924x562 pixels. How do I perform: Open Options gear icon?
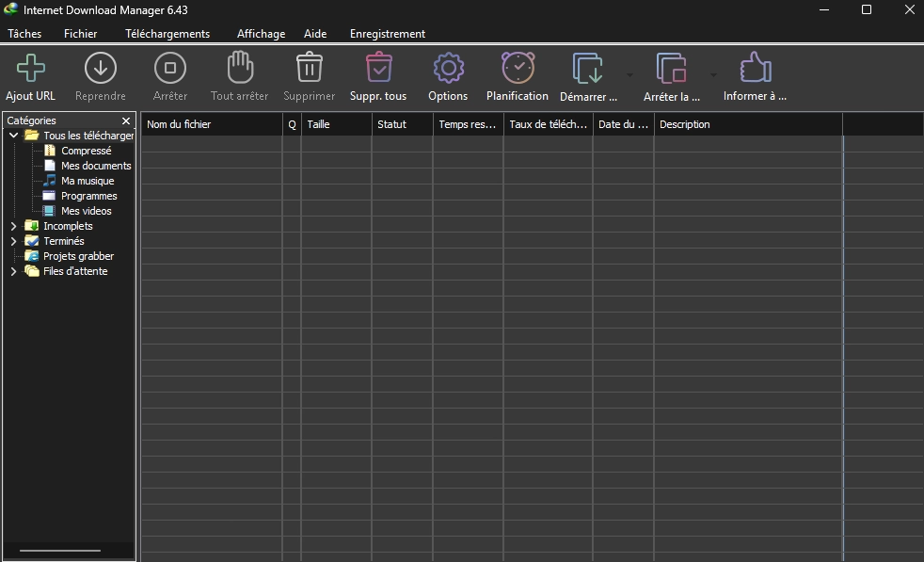[449, 68]
